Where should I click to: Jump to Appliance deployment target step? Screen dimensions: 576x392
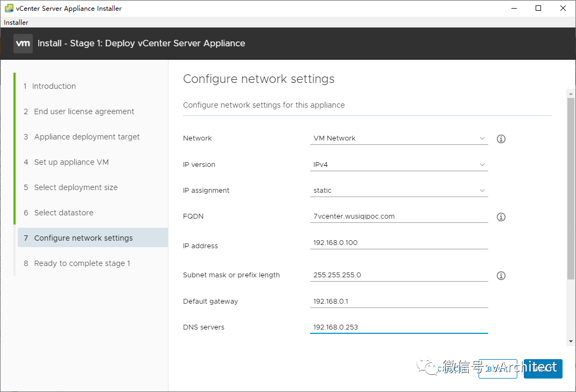point(87,137)
